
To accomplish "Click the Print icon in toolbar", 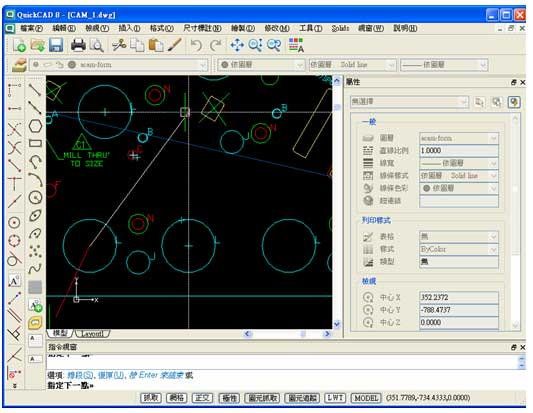I will click(78, 45).
